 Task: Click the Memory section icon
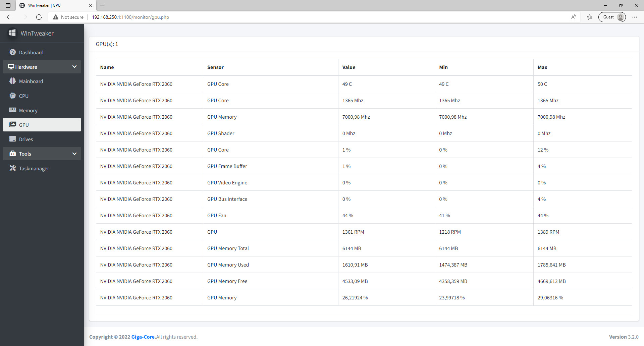tap(12, 110)
